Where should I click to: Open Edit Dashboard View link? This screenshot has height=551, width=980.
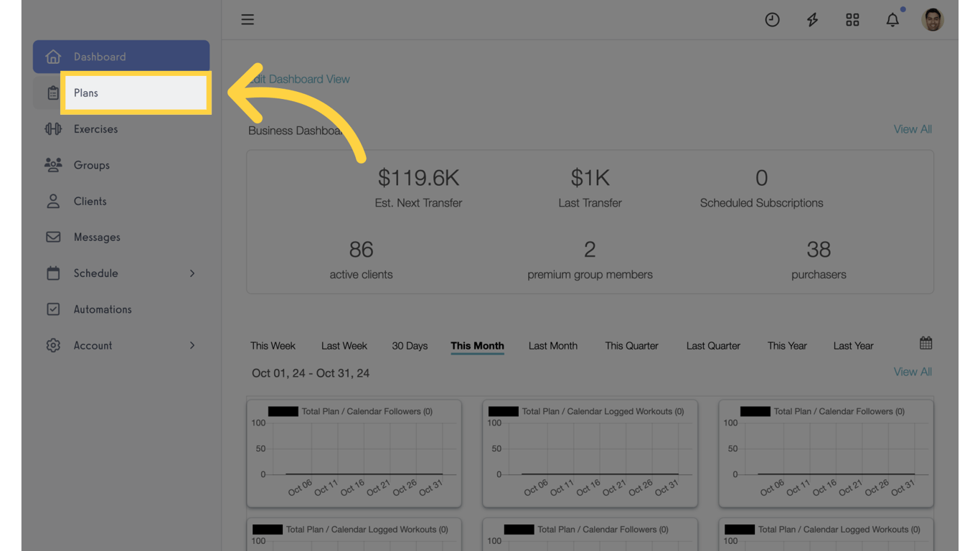(x=301, y=79)
